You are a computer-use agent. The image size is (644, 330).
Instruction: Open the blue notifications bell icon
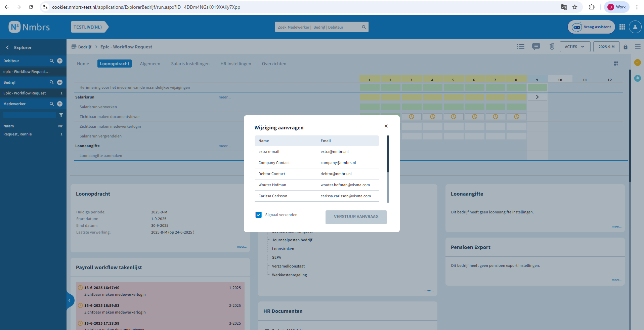(x=637, y=78)
